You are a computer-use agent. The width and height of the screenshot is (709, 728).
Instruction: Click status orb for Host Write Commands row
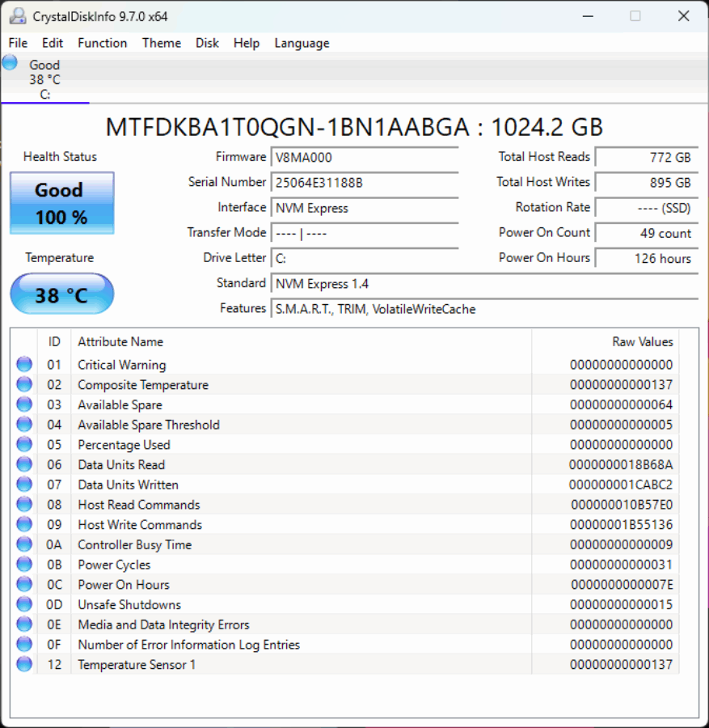pos(24,524)
